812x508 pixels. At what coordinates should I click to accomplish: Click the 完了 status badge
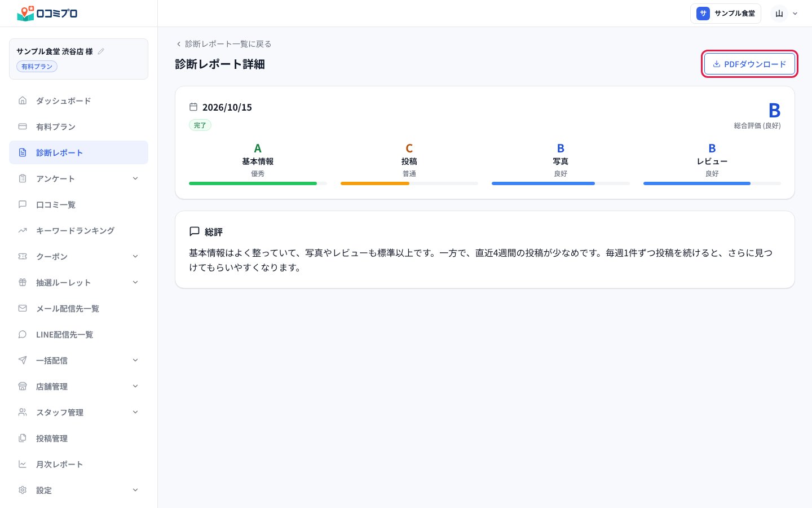coord(200,125)
